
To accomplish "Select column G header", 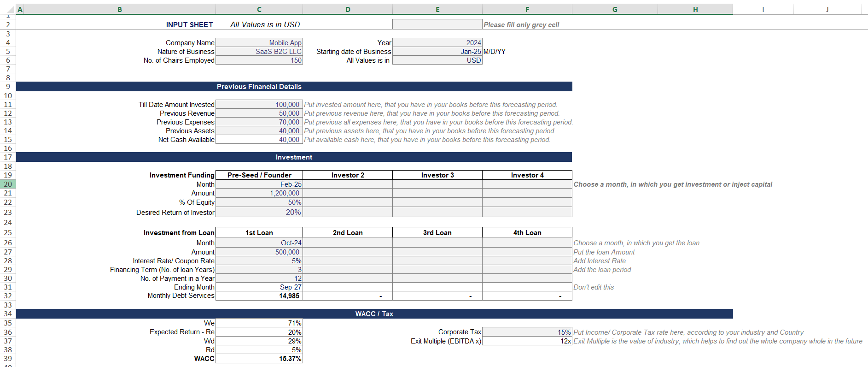I will click(615, 9).
